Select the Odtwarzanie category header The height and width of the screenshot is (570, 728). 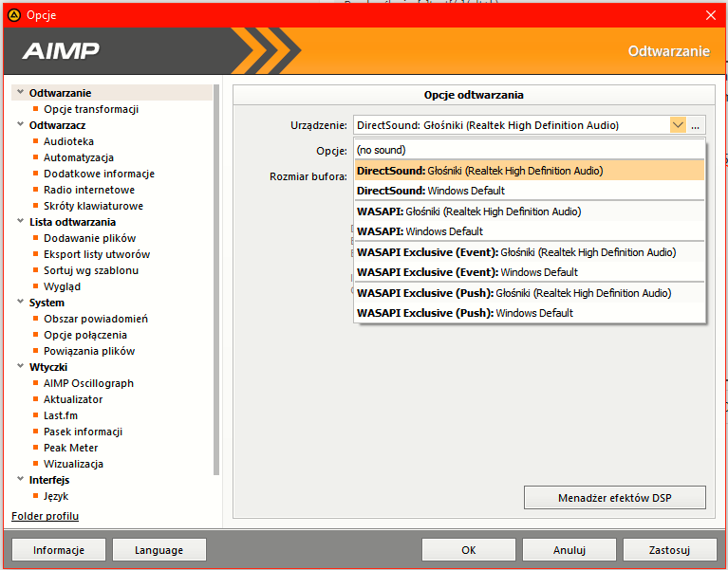point(61,93)
